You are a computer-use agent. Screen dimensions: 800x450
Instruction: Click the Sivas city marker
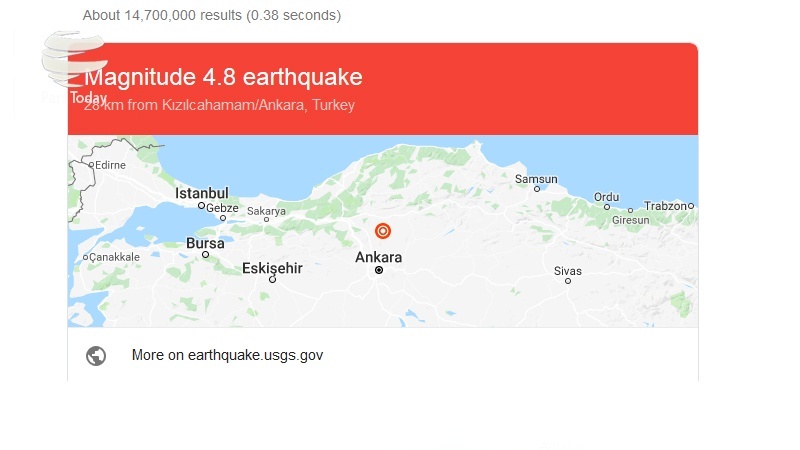[x=568, y=281]
